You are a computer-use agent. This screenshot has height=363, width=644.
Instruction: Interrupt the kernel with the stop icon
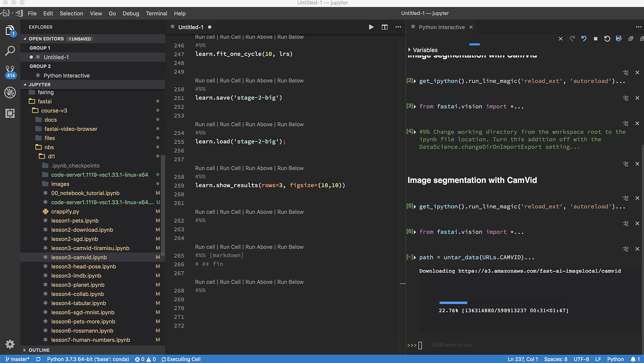pyautogui.click(x=595, y=39)
